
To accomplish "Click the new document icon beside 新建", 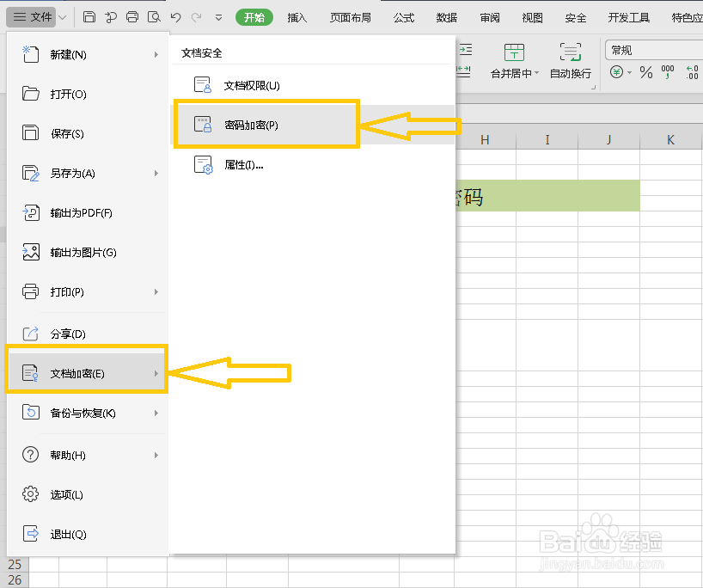I will [x=30, y=54].
